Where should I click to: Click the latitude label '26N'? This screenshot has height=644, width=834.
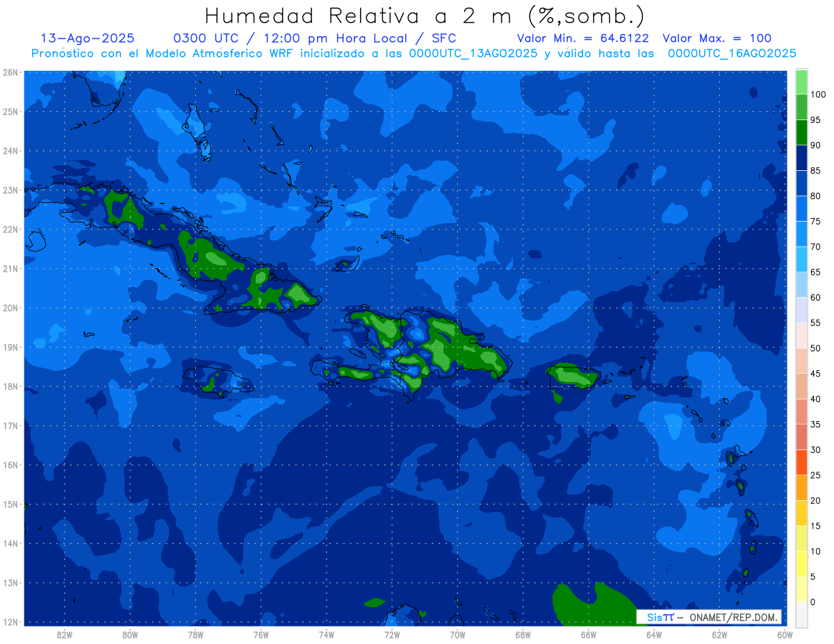(x=10, y=72)
